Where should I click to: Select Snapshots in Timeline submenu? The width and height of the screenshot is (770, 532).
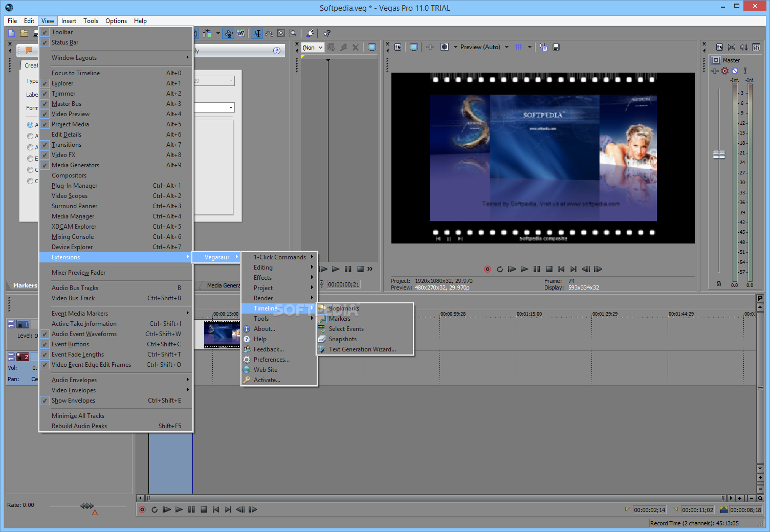(365, 339)
